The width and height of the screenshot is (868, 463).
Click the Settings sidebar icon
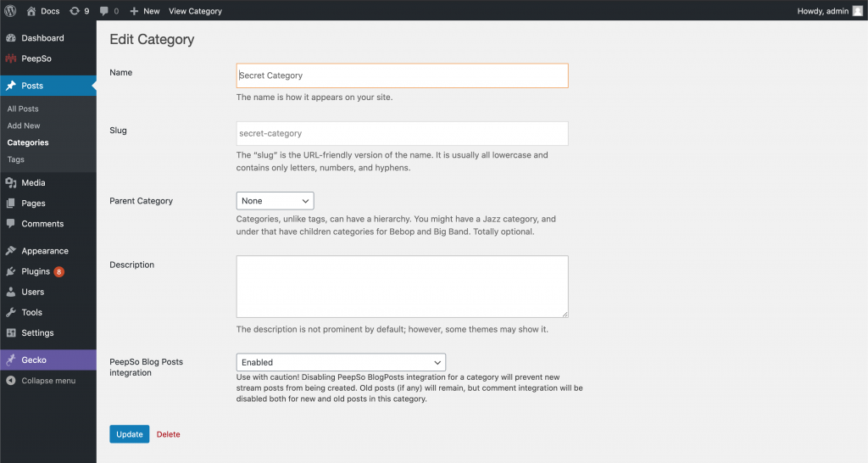pyautogui.click(x=10, y=332)
